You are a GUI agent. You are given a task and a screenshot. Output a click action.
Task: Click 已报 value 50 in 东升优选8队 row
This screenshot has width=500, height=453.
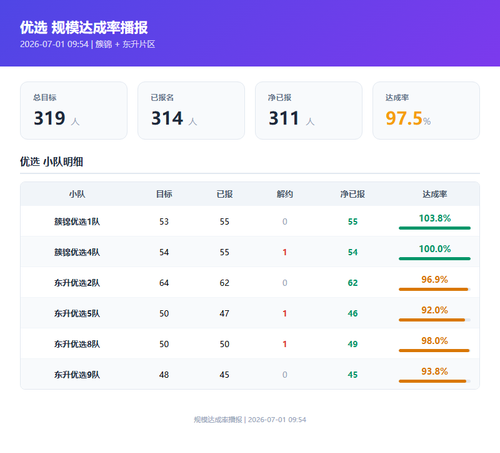(224, 344)
